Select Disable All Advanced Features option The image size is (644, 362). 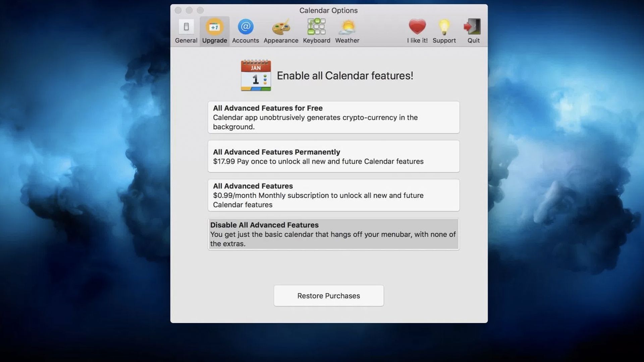[333, 234]
